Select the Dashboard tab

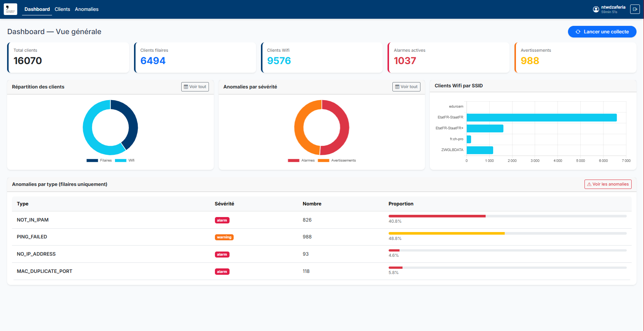click(x=37, y=9)
